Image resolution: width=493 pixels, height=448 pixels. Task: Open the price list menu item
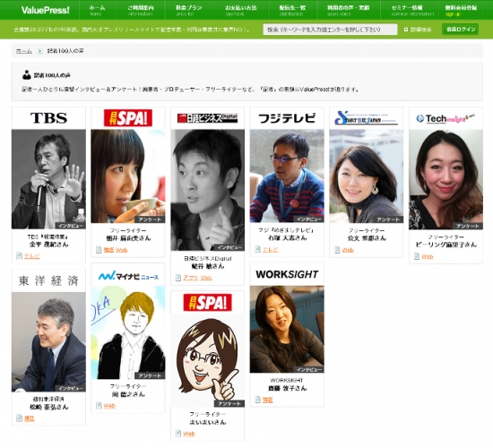pyautogui.click(x=188, y=11)
